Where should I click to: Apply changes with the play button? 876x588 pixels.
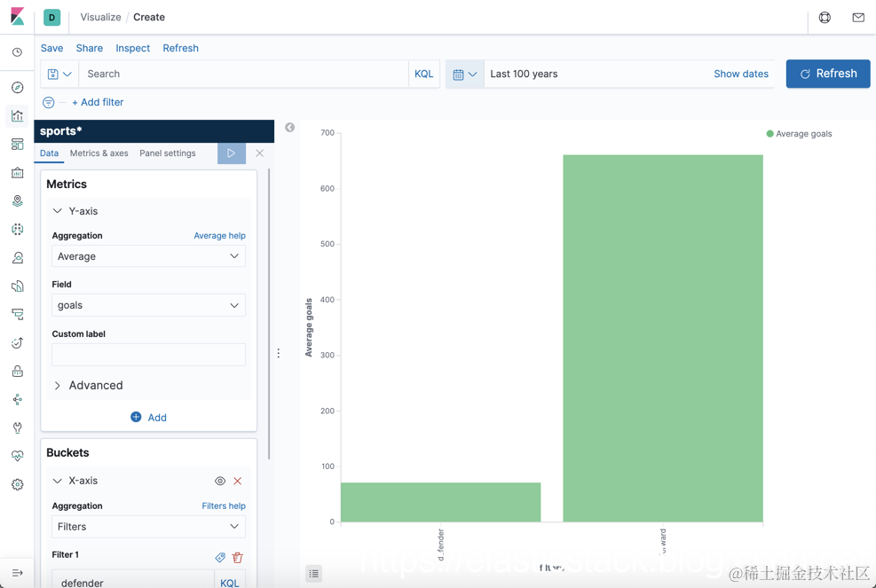coord(232,153)
